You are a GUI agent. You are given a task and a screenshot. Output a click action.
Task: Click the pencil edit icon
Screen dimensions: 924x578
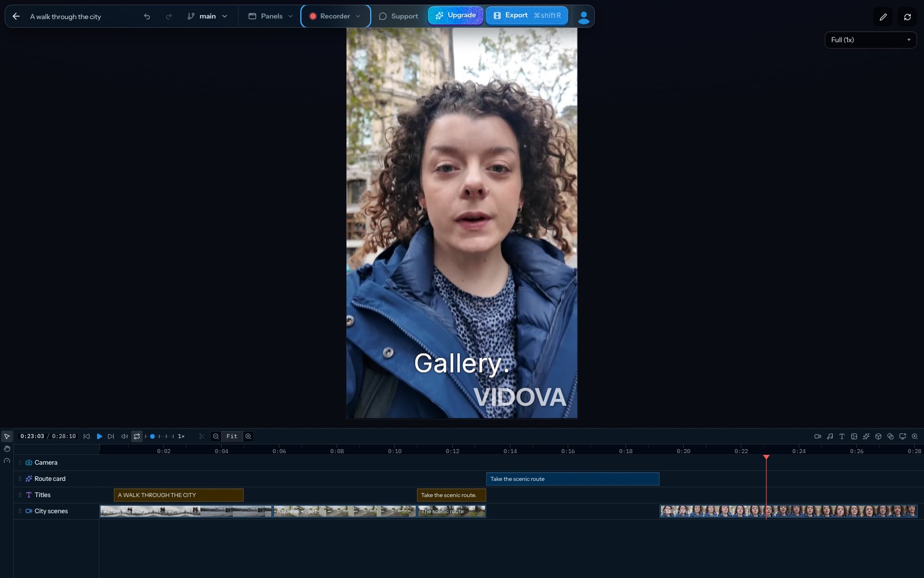(883, 17)
